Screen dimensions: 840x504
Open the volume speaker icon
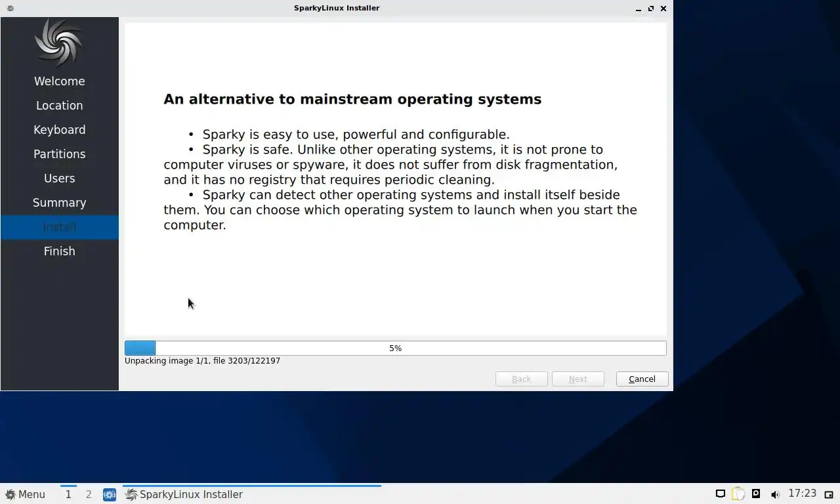(x=774, y=494)
